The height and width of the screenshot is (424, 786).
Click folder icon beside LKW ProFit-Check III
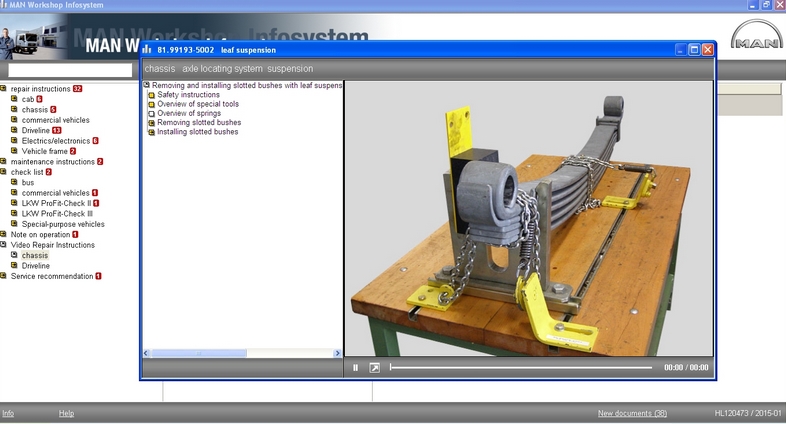(x=15, y=214)
